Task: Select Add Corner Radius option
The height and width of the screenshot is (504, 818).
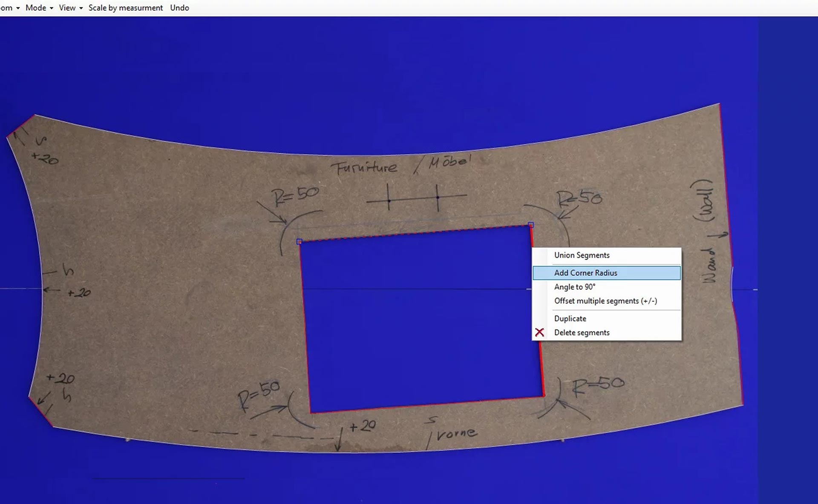Action: tap(585, 273)
